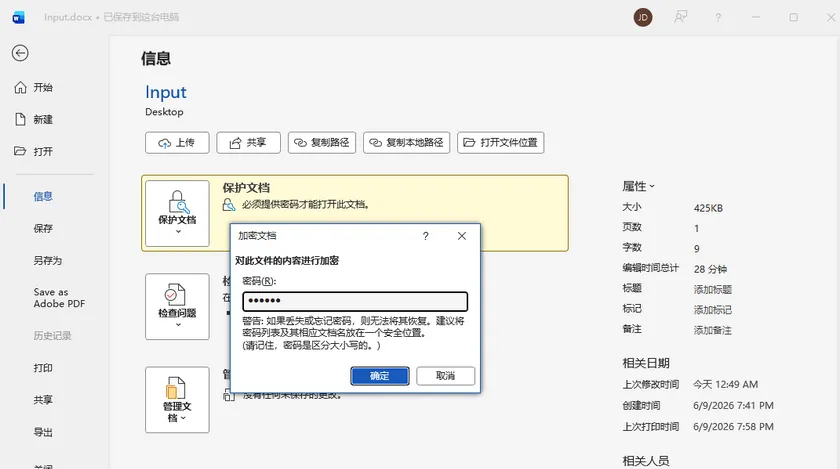The height and width of the screenshot is (469, 840).
Task: Click the Desktop location text
Action: (x=164, y=112)
